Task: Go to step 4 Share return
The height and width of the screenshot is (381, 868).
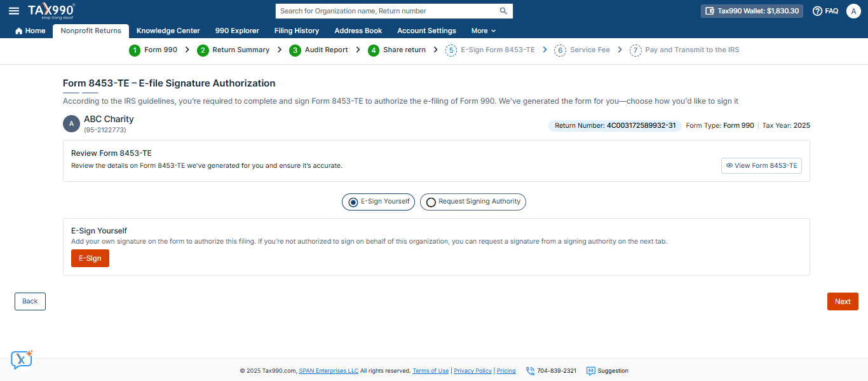Action: (397, 50)
